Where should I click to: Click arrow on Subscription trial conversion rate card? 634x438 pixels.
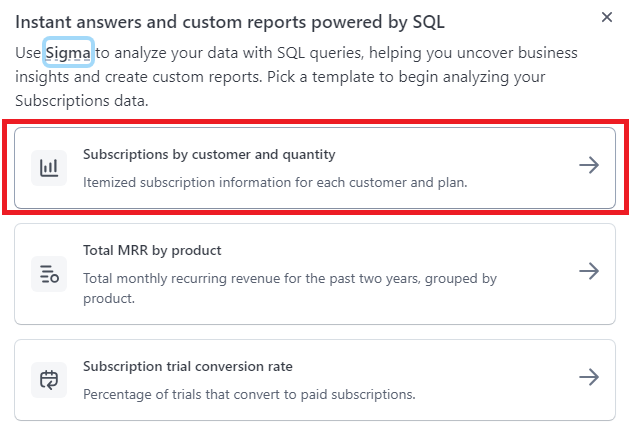click(x=589, y=377)
